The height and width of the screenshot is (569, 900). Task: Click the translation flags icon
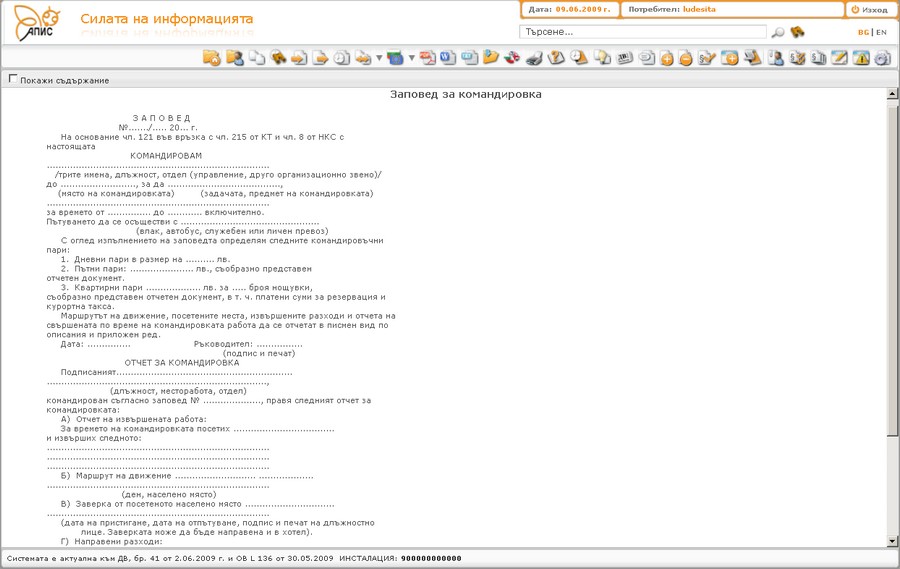coord(511,57)
